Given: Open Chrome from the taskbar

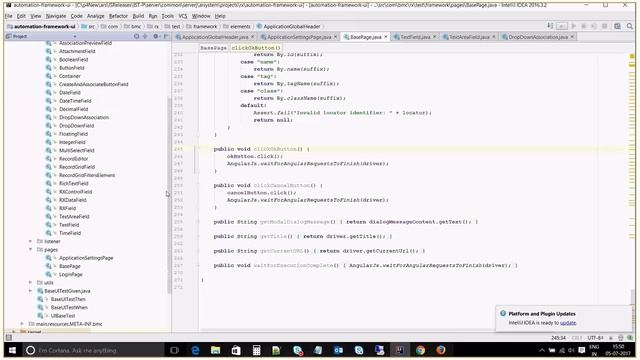Looking at the screenshot, I should tap(420, 350).
